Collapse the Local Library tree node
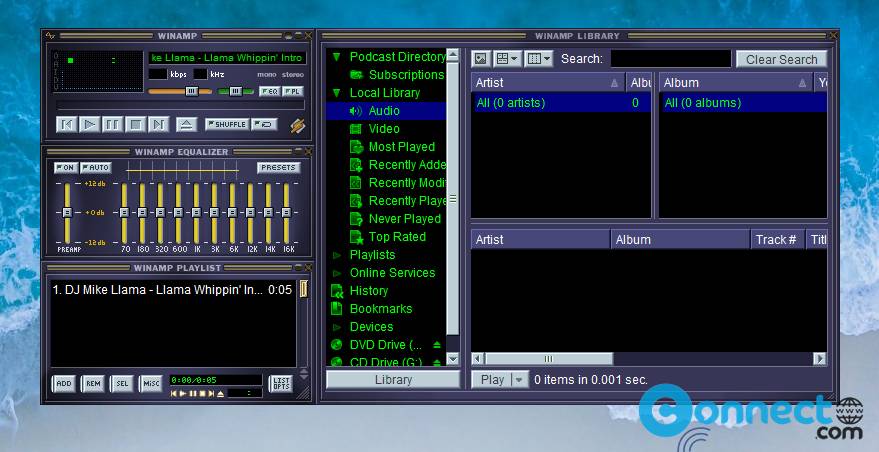The width and height of the screenshot is (879, 452). click(336, 93)
